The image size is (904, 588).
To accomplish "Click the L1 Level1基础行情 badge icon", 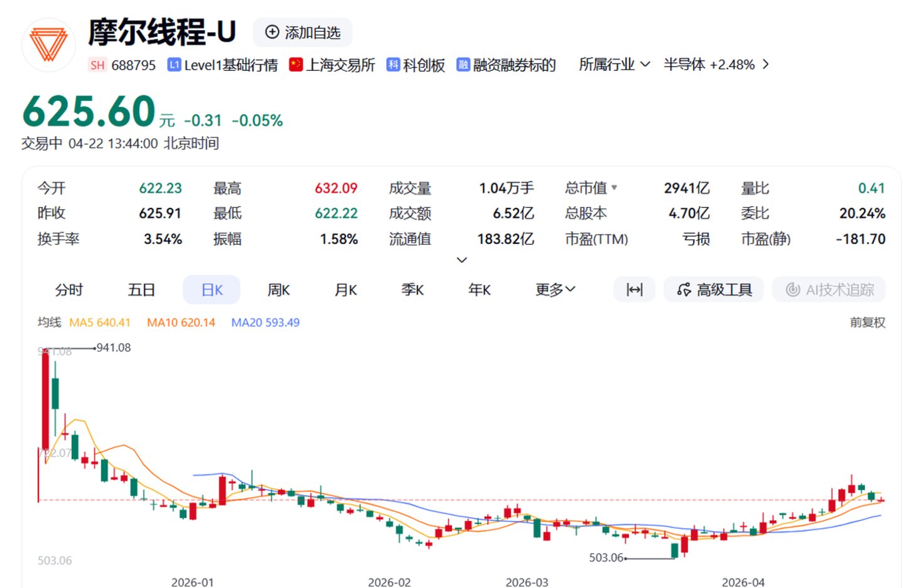I will [x=173, y=64].
